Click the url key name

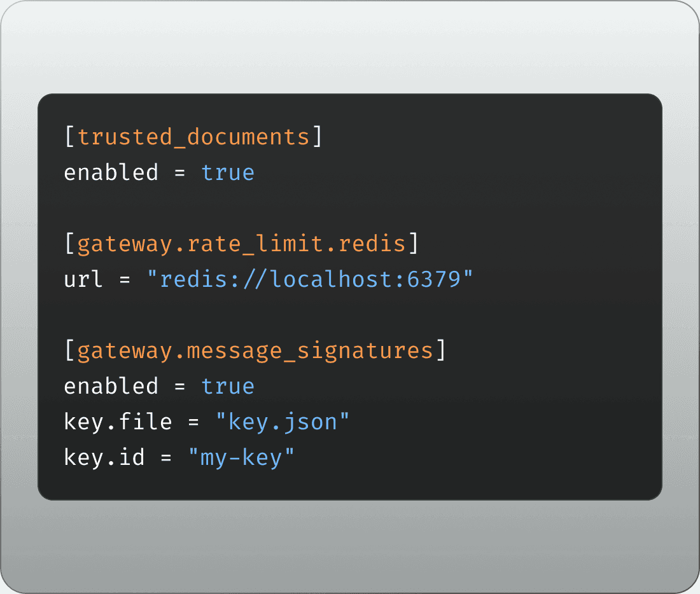coord(83,280)
